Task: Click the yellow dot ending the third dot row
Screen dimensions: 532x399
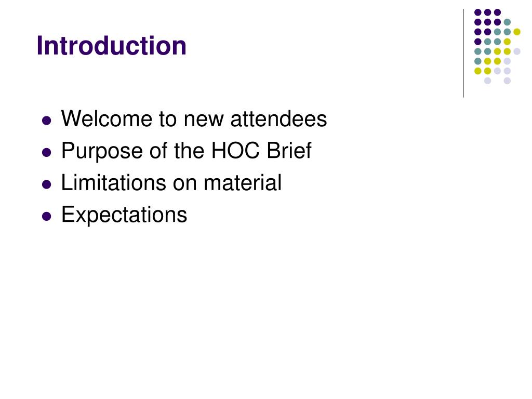Action: coord(517,32)
